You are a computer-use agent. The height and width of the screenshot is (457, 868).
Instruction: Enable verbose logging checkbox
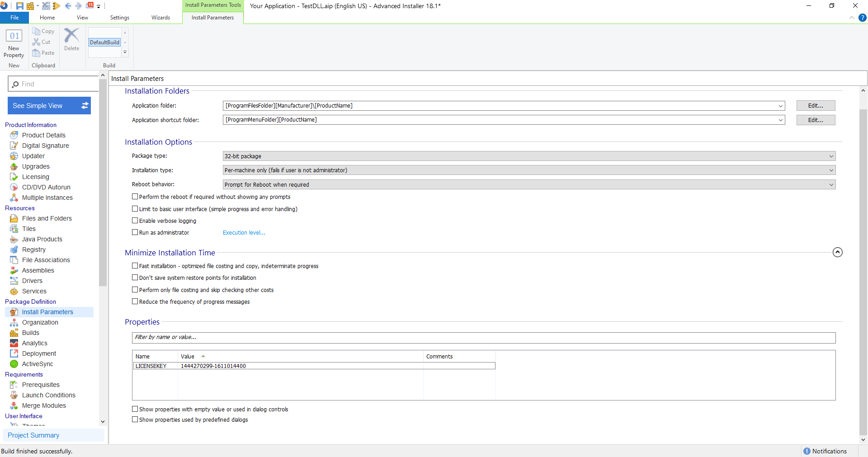click(x=135, y=221)
